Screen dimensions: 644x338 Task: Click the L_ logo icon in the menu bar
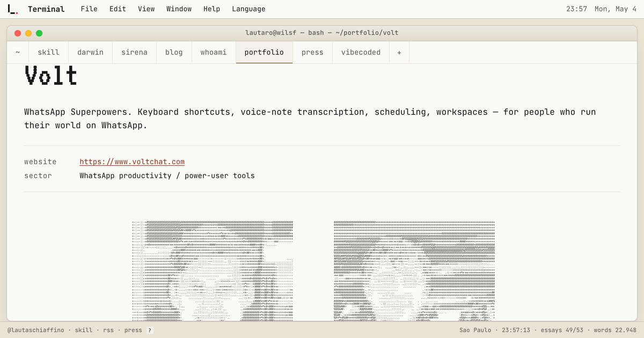13,9
